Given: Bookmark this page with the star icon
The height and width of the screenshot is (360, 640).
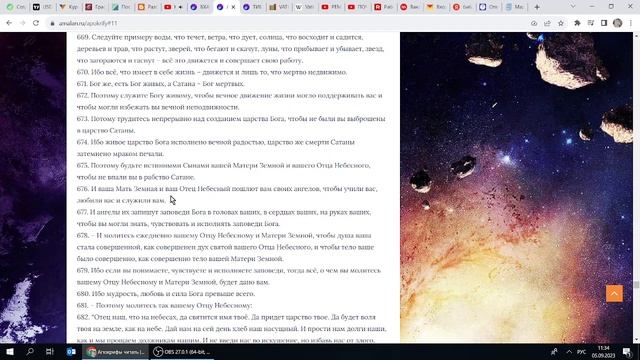Looking at the screenshot, I should click(561, 23).
